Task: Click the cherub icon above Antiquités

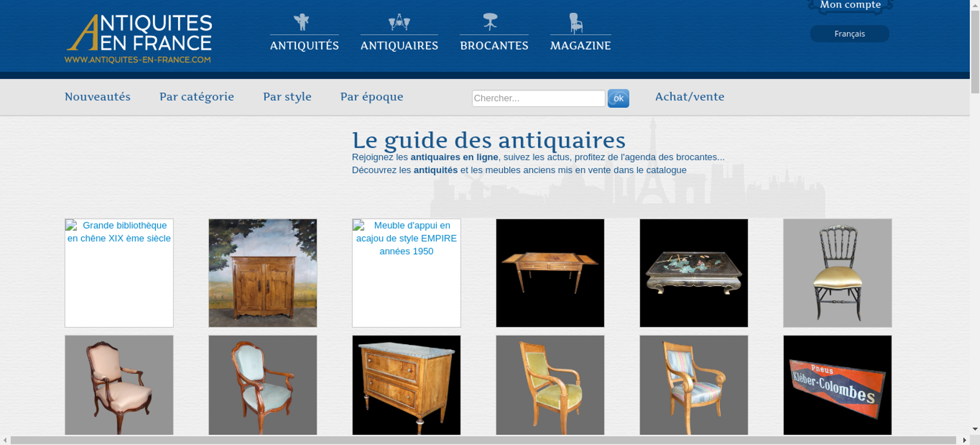Action: (x=301, y=22)
